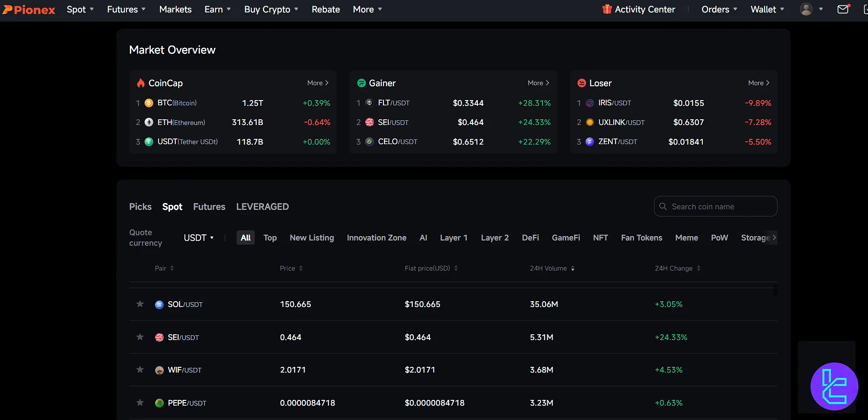
Task: Open the USDT quote currency dropdown
Action: pos(199,238)
